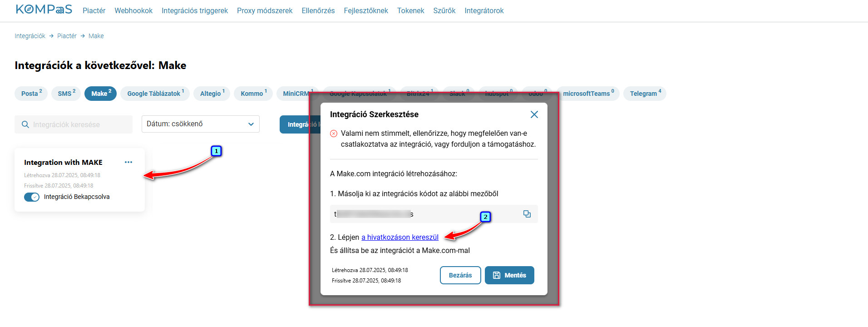Image resolution: width=868 pixels, height=327 pixels.
Task: Open the three-dot menu on Integration with MAKE card
Action: point(128,162)
